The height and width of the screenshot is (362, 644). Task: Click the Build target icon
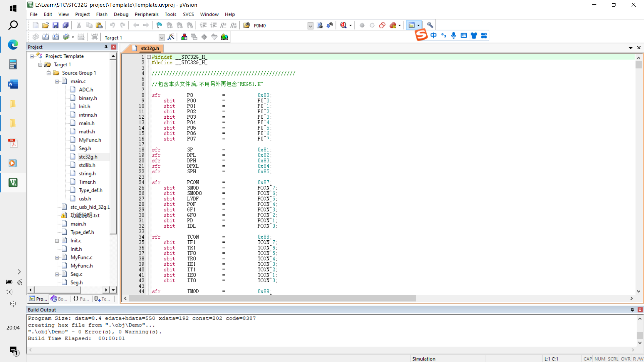pos(46,37)
